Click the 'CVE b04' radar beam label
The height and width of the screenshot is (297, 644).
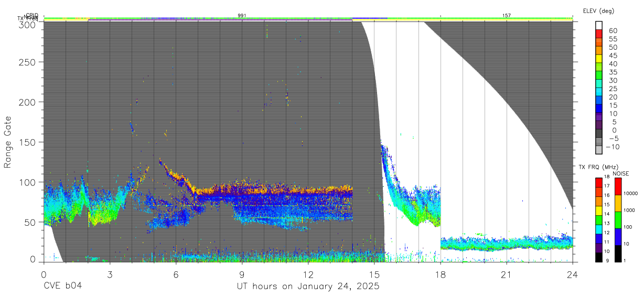click(x=63, y=287)
